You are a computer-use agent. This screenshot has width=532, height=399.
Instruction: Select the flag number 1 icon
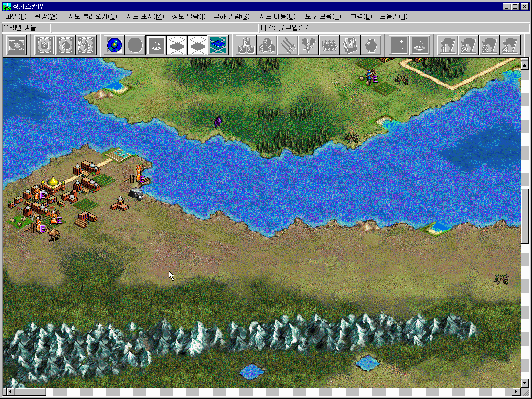pos(448,45)
